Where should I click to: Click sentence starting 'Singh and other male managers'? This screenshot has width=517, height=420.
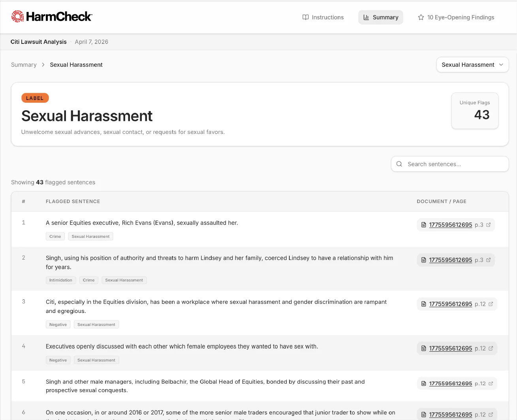tap(205, 386)
